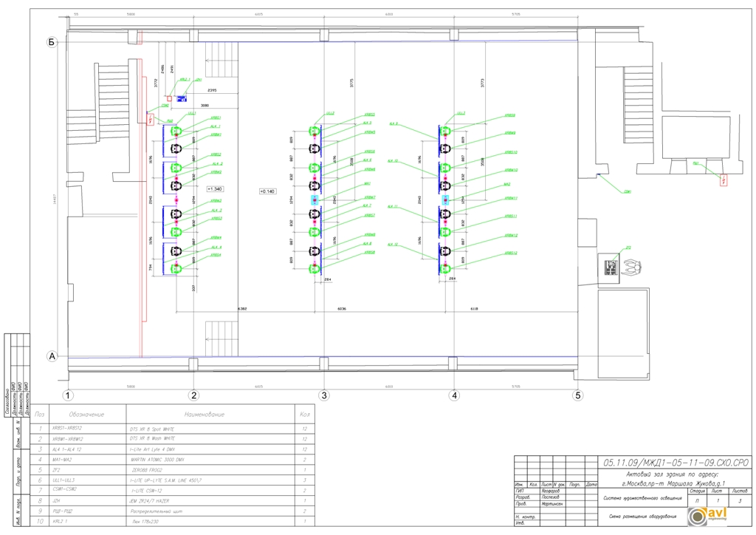Image resolution: width=756 pixels, height=535 pixels.
Task: Click the 'Листов' title block cell
Action: (x=740, y=491)
